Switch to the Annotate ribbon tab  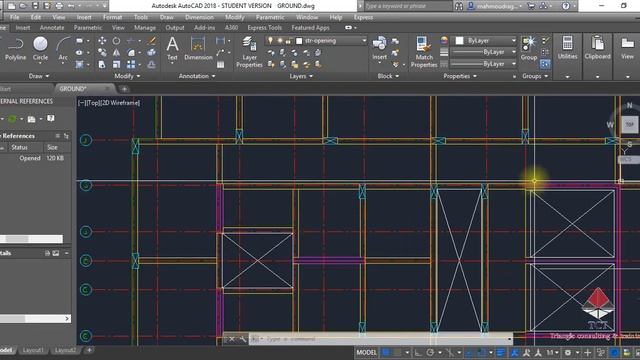pos(52,27)
